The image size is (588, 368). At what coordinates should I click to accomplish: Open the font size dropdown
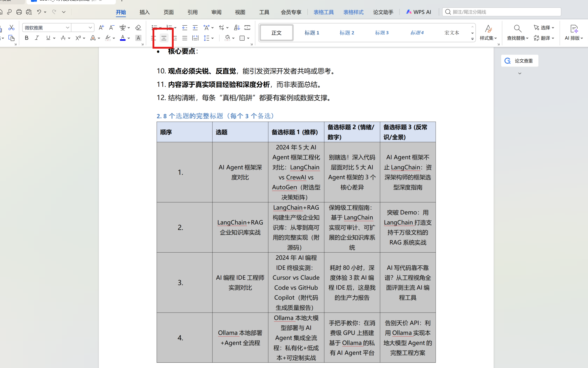90,27
